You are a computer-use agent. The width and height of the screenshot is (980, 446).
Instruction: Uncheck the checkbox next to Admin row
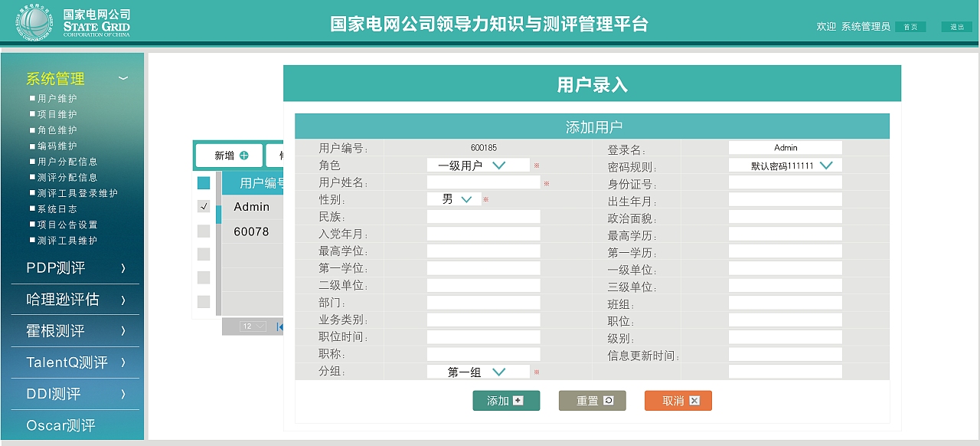click(x=203, y=207)
